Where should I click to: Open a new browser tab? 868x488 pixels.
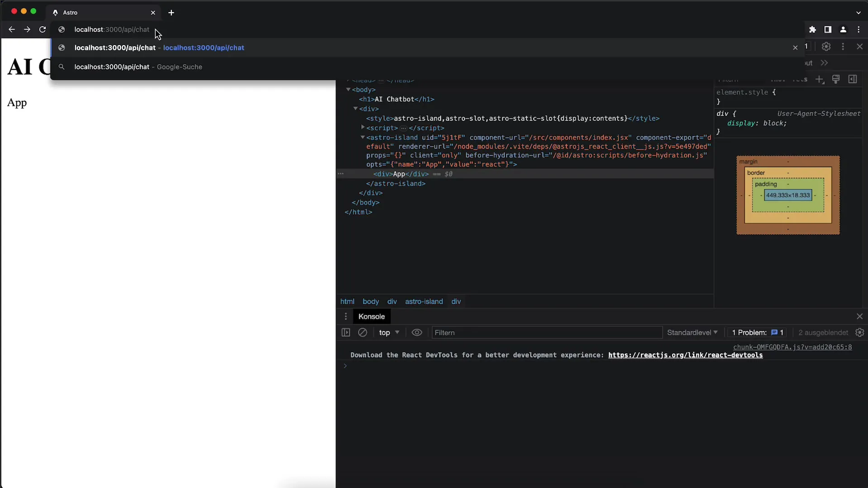click(171, 13)
